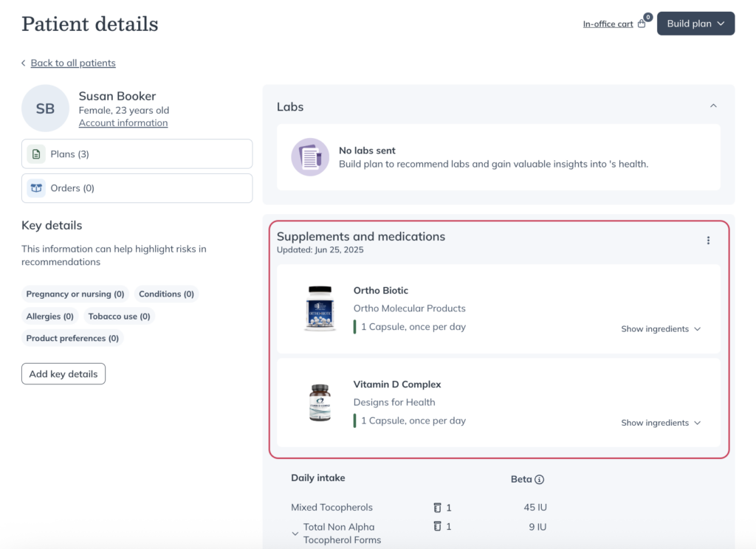Open the In-office cart link

point(608,24)
